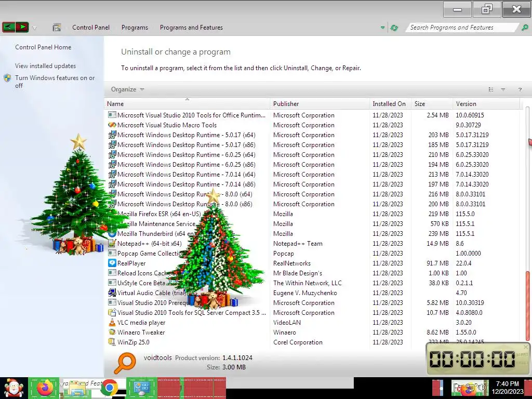The image size is (532, 399).
Task: Click the green refresh icon
Action: click(x=394, y=28)
